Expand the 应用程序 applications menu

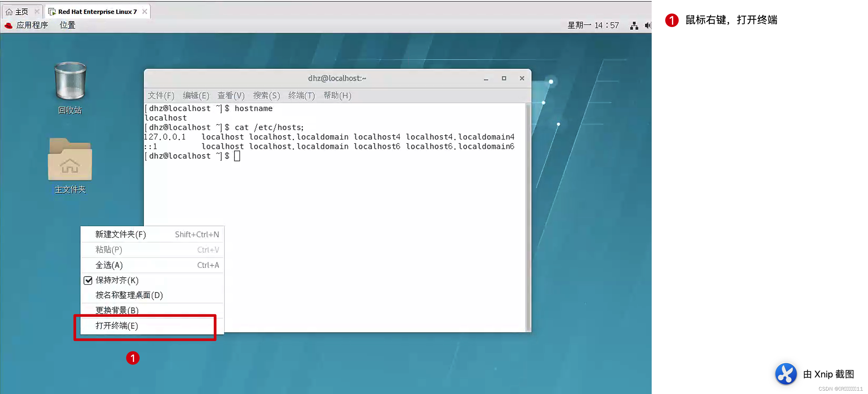click(x=32, y=25)
